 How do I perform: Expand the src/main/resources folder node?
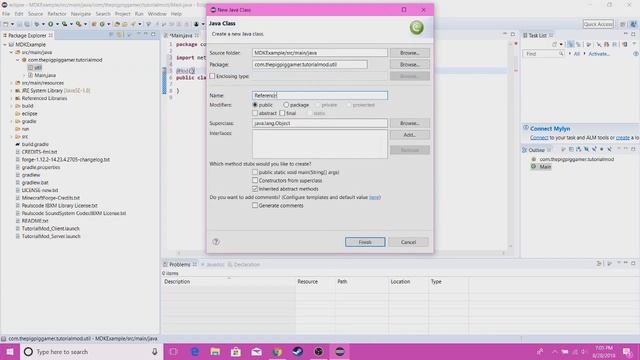pos(11,83)
